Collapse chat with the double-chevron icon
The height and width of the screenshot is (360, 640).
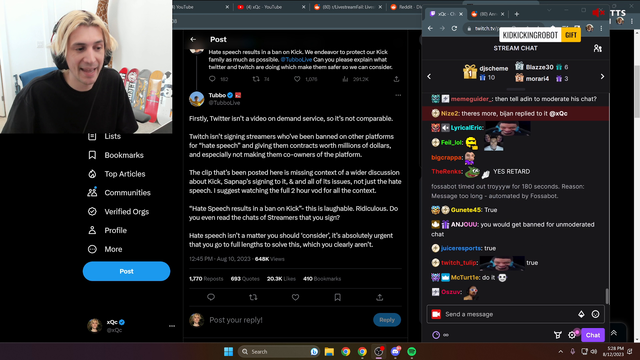pyautogui.click(x=613, y=333)
